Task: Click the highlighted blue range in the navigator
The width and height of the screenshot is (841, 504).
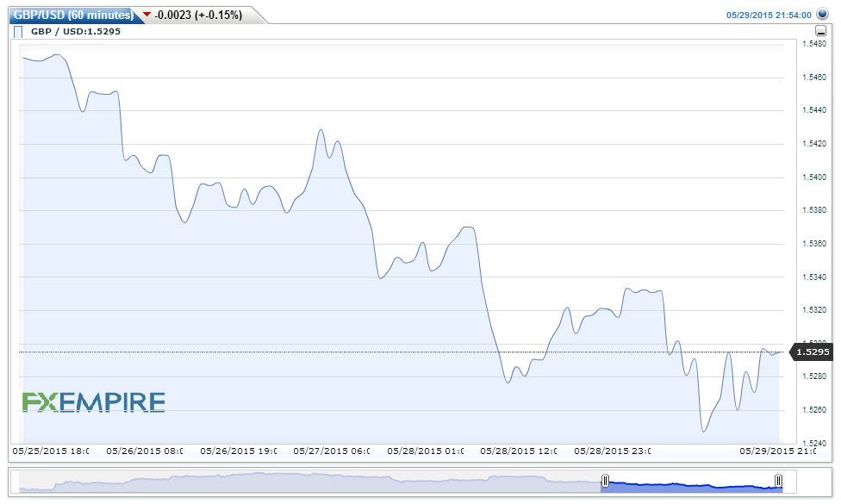Action: pos(691,486)
